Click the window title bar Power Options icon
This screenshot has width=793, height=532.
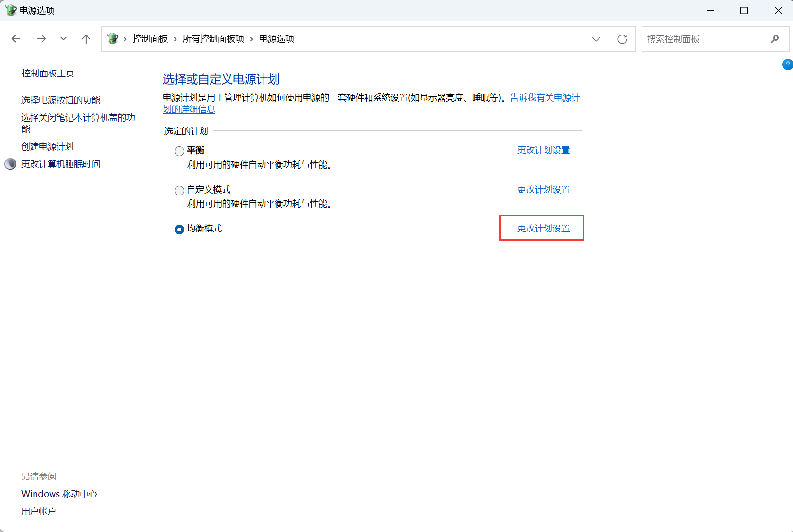[10, 10]
